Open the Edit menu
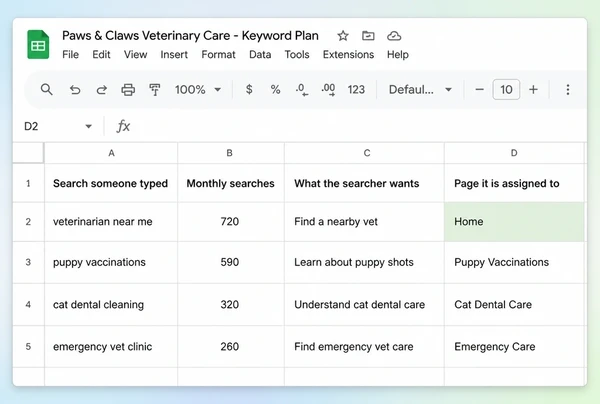Screen dimensions: 600x404 coord(101,55)
